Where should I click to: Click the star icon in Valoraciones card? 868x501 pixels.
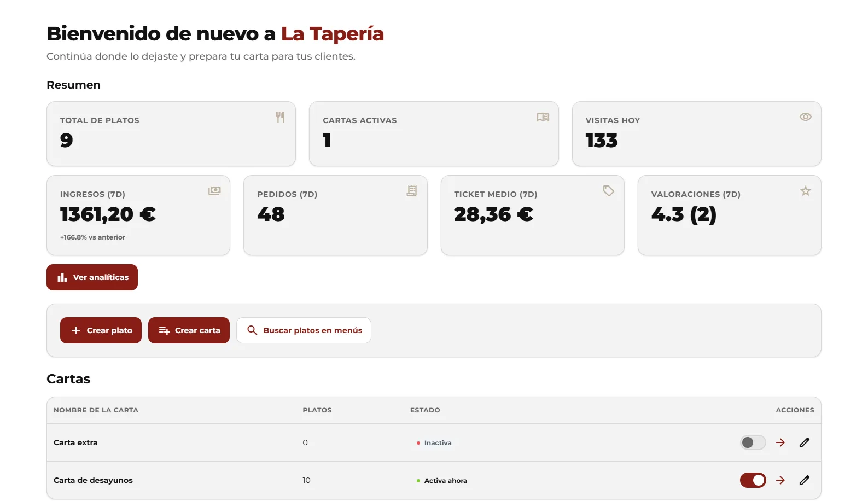click(805, 191)
